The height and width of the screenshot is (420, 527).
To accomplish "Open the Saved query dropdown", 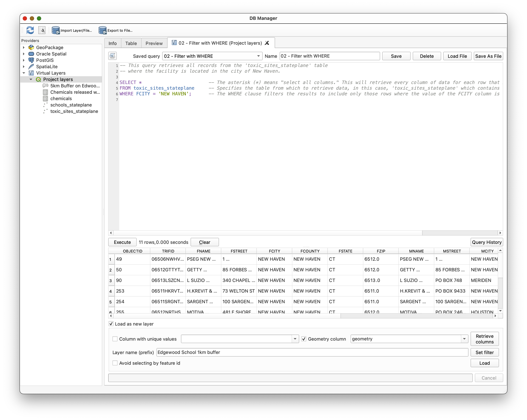I will point(212,56).
